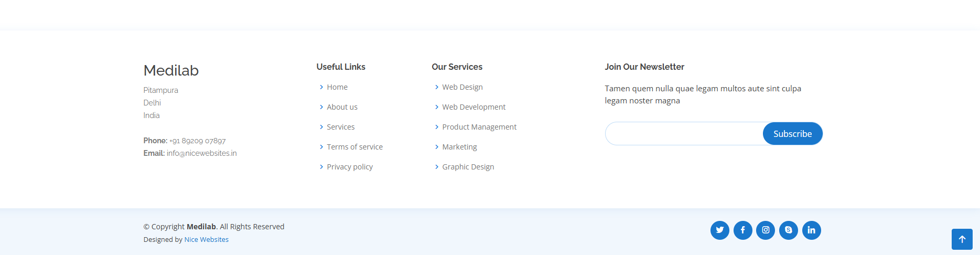This screenshot has width=980, height=255.
Task: Click the Skype social icon
Action: tap(788, 230)
